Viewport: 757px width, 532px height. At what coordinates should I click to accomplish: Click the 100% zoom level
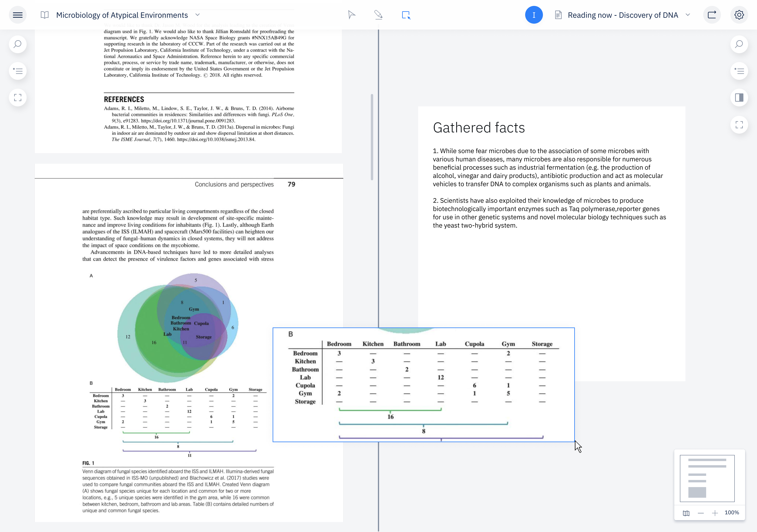pos(732,512)
